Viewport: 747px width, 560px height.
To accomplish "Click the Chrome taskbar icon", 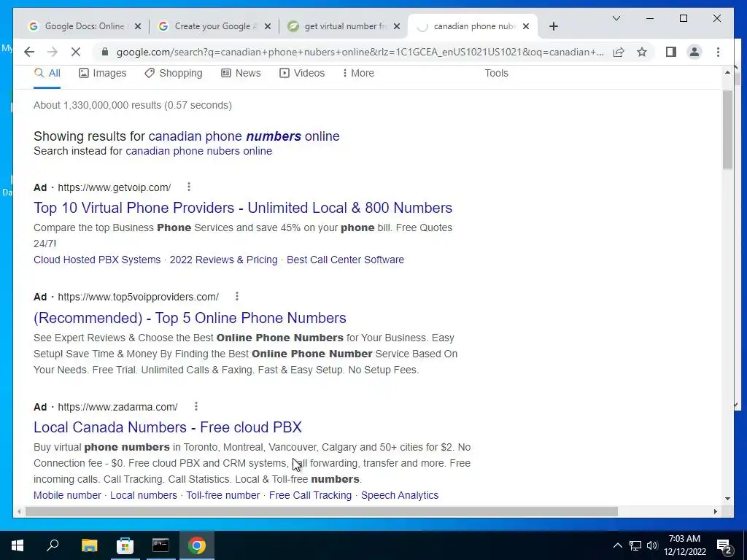I will (x=196, y=545).
